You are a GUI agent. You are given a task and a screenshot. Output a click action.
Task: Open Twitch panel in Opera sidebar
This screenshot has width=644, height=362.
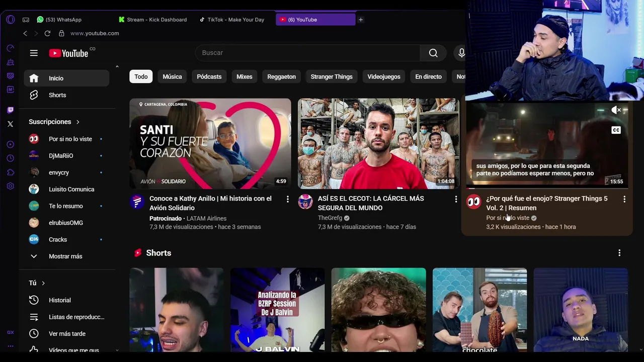(10, 110)
